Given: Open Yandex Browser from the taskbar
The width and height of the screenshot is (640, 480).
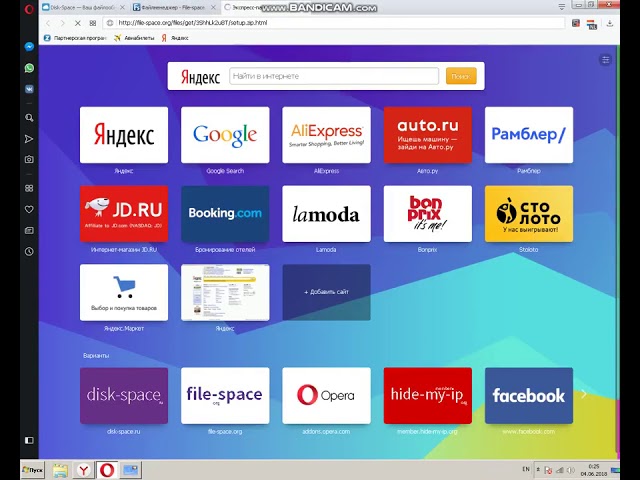Looking at the screenshot, I should pos(84,471).
